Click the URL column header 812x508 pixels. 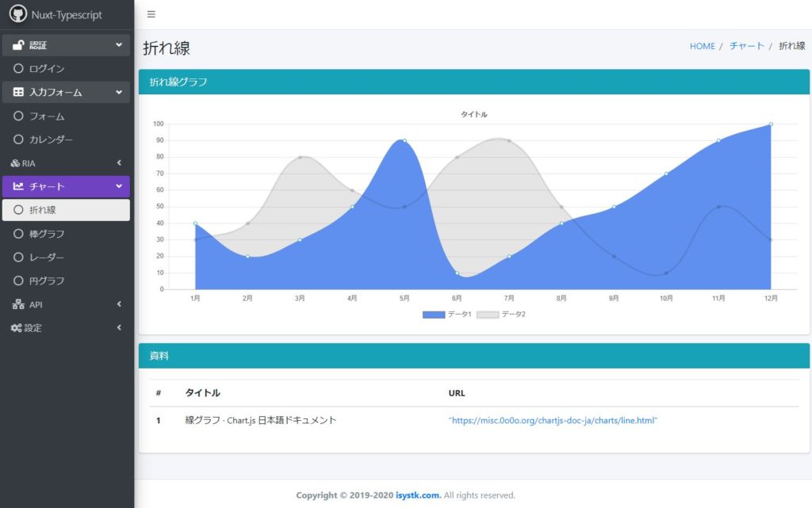tap(457, 393)
